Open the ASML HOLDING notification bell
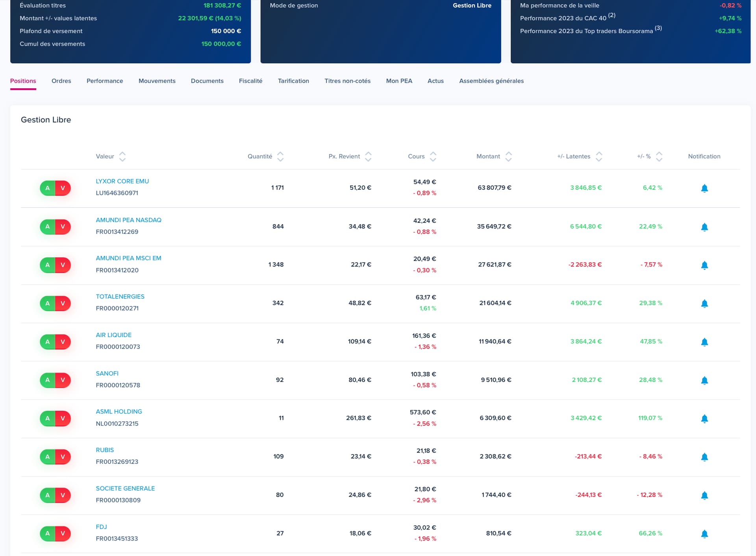Image resolution: width=756 pixels, height=556 pixels. [x=704, y=418]
